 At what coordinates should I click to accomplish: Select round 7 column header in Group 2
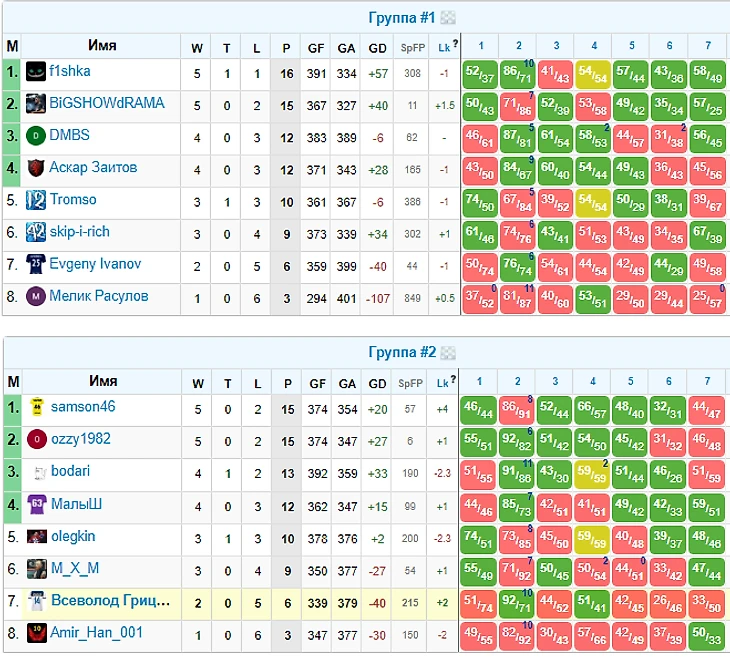tap(707, 382)
